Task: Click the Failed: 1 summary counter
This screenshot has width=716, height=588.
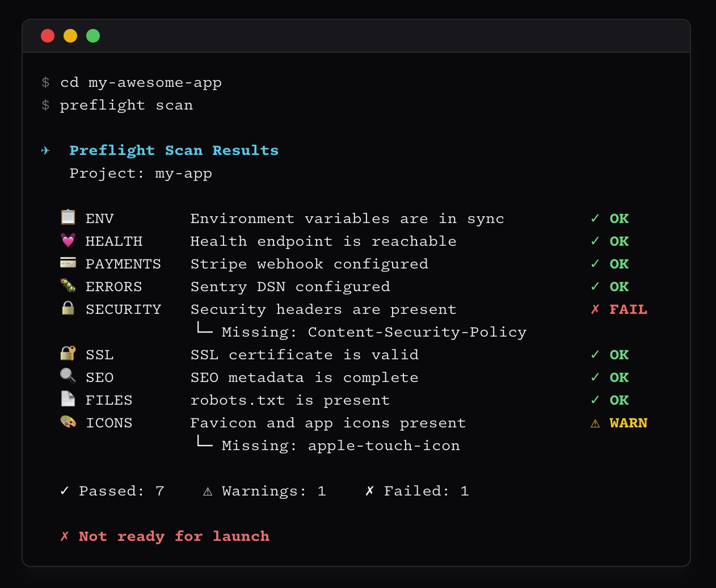Action: pos(418,490)
